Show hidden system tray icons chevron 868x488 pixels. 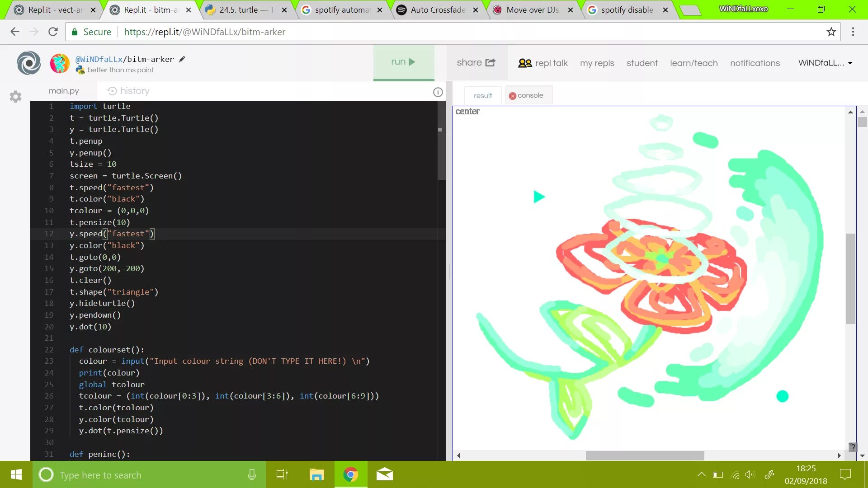tap(701, 474)
